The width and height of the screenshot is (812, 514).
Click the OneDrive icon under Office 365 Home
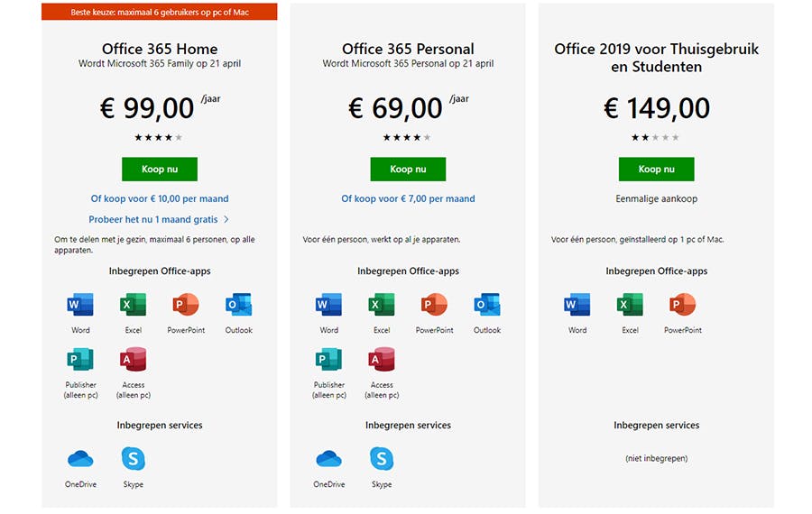pyautogui.click(x=80, y=460)
